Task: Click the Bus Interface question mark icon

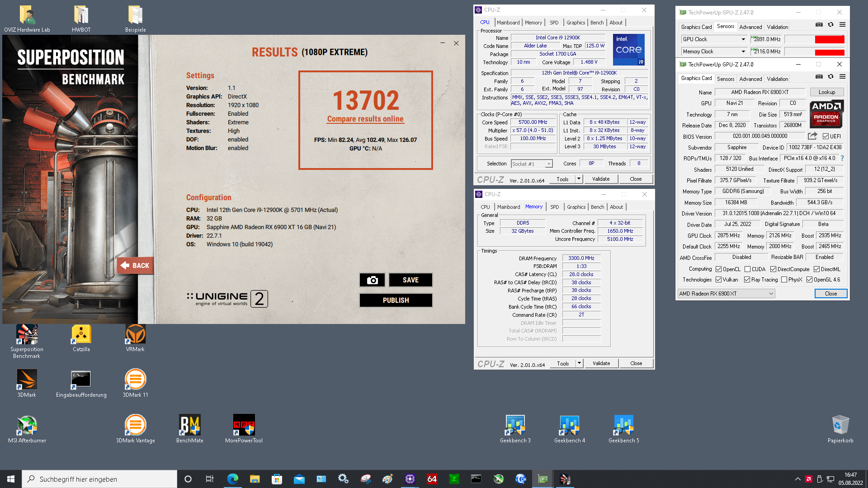Action: click(x=842, y=158)
